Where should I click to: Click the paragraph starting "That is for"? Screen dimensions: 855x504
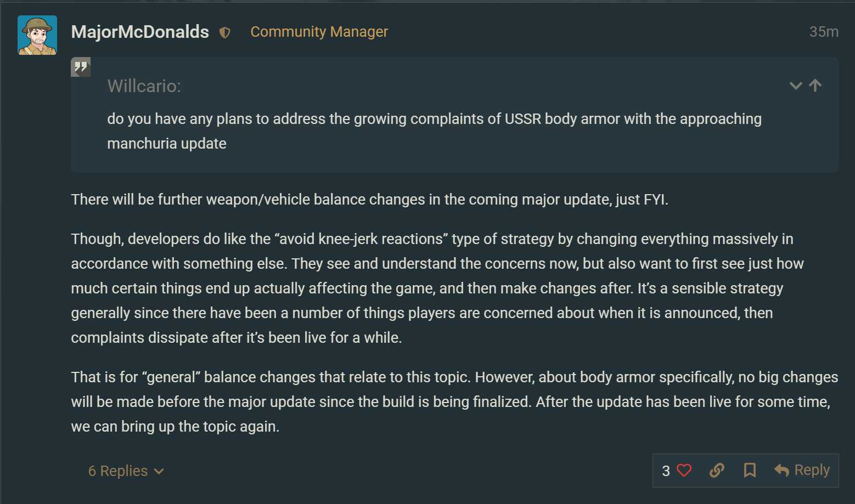click(x=454, y=401)
